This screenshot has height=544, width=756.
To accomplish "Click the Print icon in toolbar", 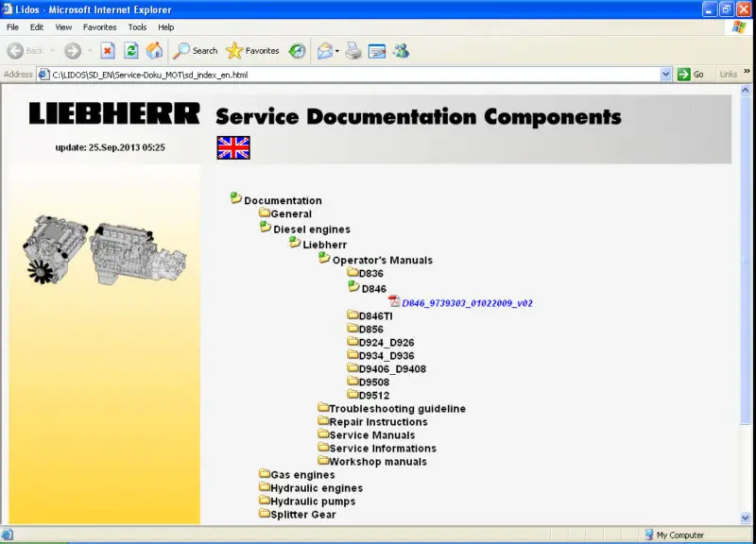I will click(353, 51).
